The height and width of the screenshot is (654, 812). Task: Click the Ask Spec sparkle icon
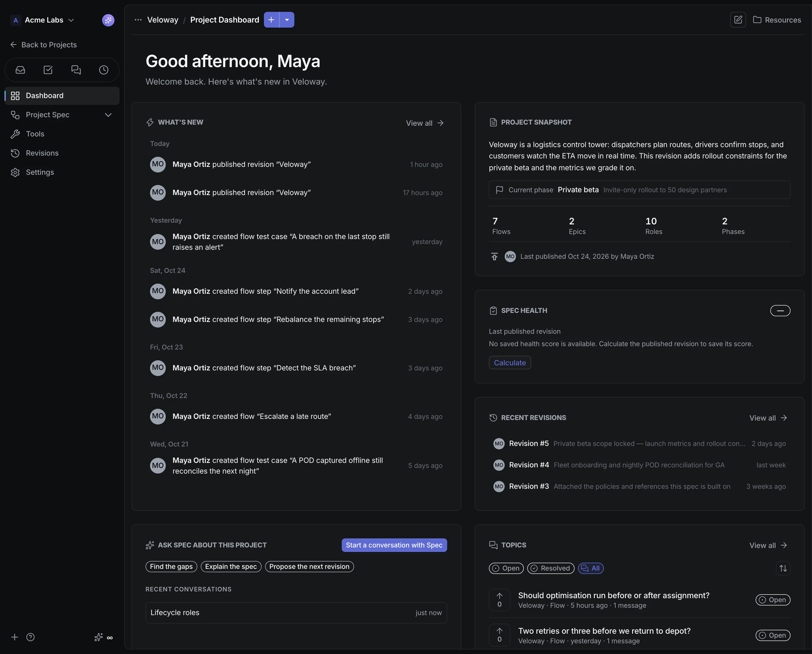[150, 545]
